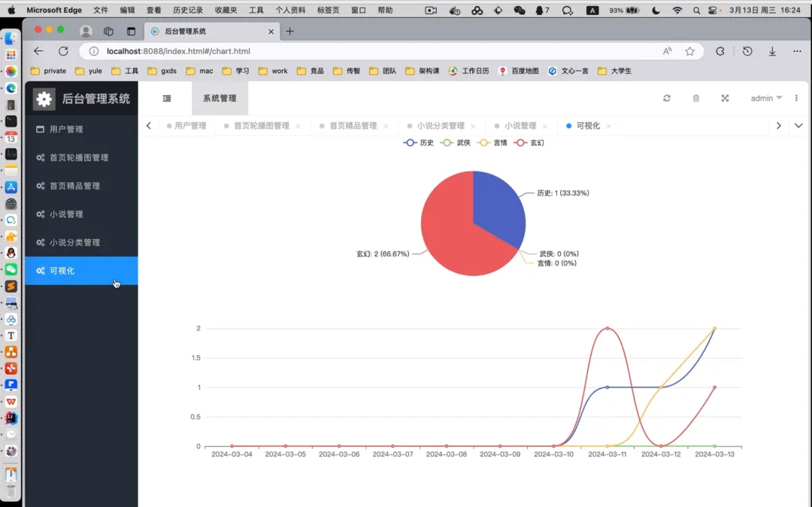Expand the tab options down chevron
The image size is (812, 507).
(x=798, y=126)
